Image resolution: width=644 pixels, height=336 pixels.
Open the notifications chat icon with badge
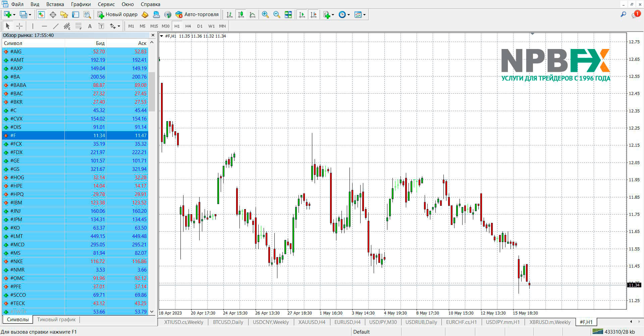pyautogui.click(x=636, y=14)
